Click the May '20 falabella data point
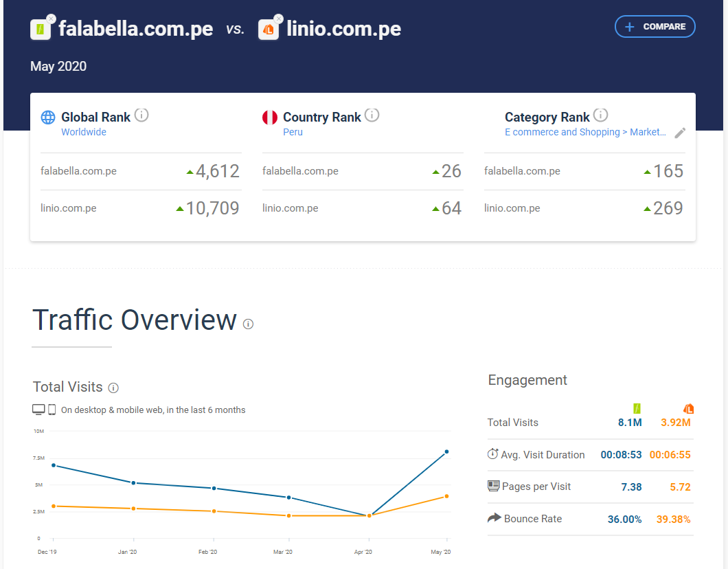Viewport: 728px width, 569px height. pos(446,451)
